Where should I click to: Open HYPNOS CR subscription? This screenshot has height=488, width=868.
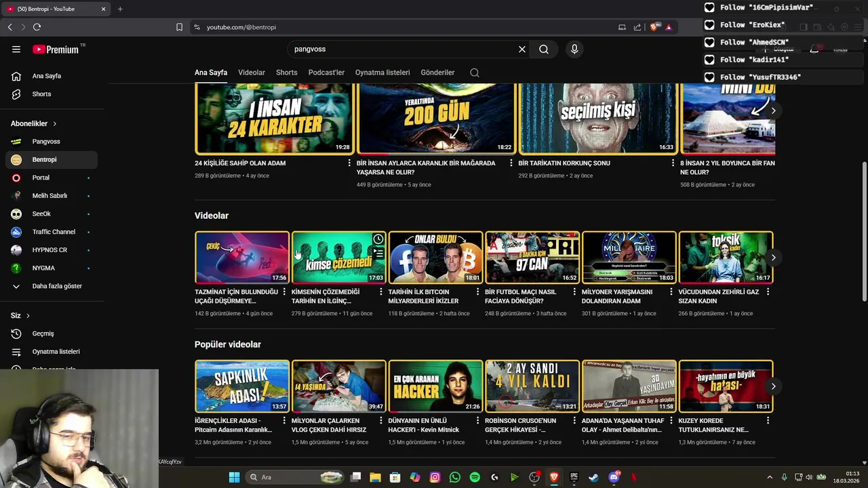tap(52, 250)
